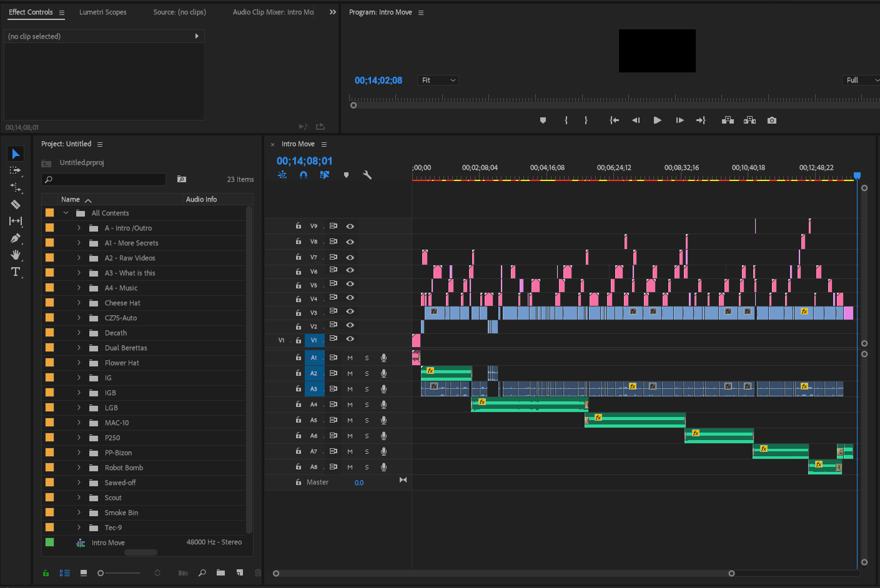Image resolution: width=880 pixels, height=588 pixels.
Task: Open the Fit zoom level dropdown
Action: (x=439, y=81)
